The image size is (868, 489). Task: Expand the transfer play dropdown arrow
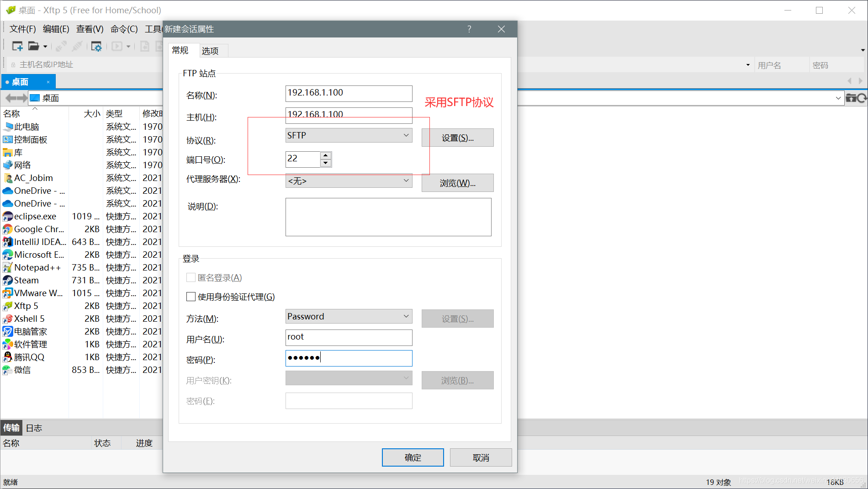click(x=128, y=47)
